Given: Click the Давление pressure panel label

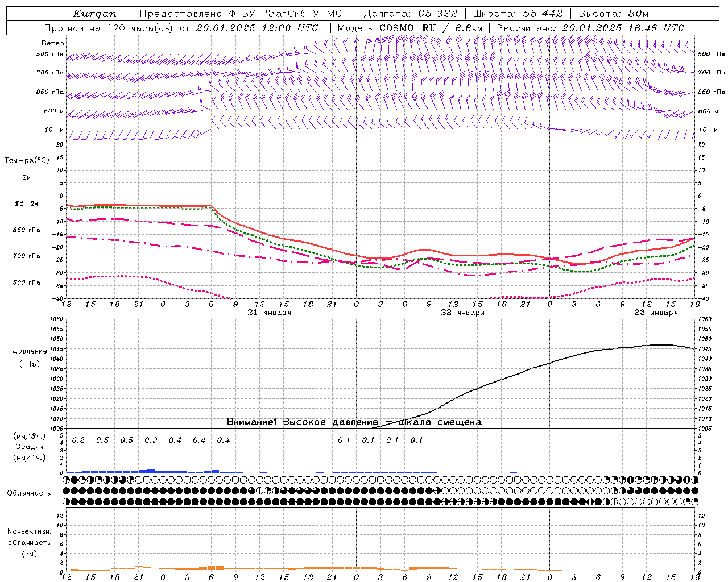Looking at the screenshot, I should [30, 351].
